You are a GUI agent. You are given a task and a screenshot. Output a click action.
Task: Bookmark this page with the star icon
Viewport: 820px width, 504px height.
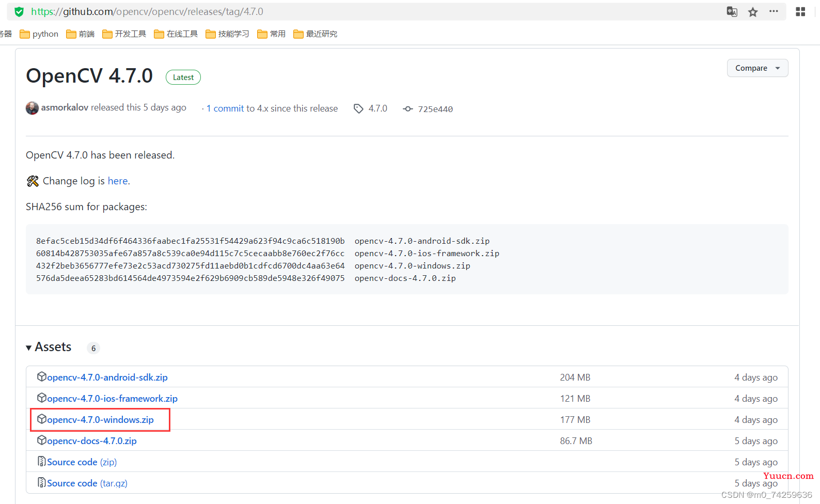753,12
